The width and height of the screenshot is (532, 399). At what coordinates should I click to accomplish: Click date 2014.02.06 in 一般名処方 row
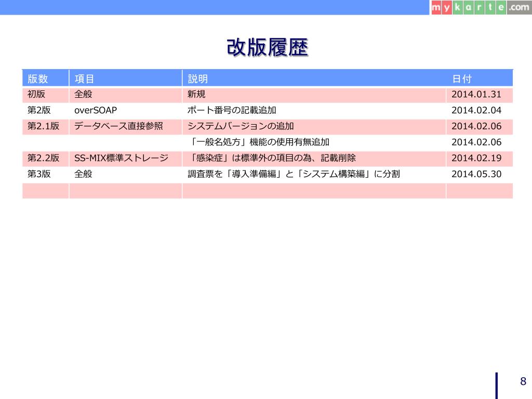point(476,142)
